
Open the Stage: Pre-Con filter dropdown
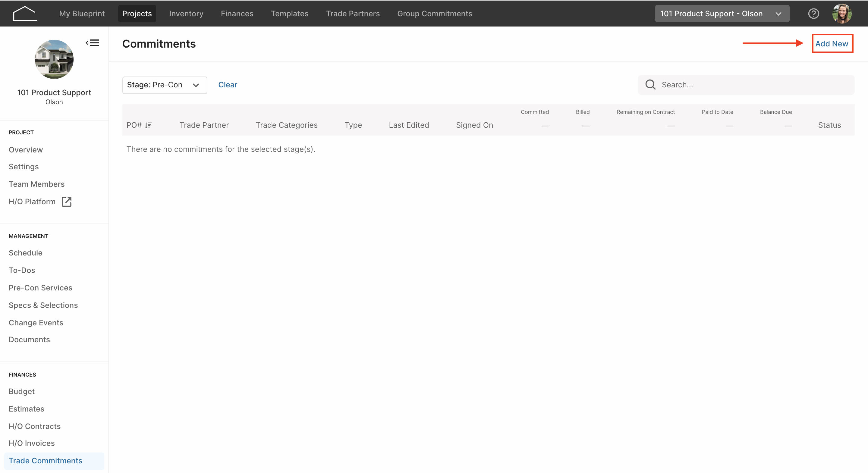point(165,85)
